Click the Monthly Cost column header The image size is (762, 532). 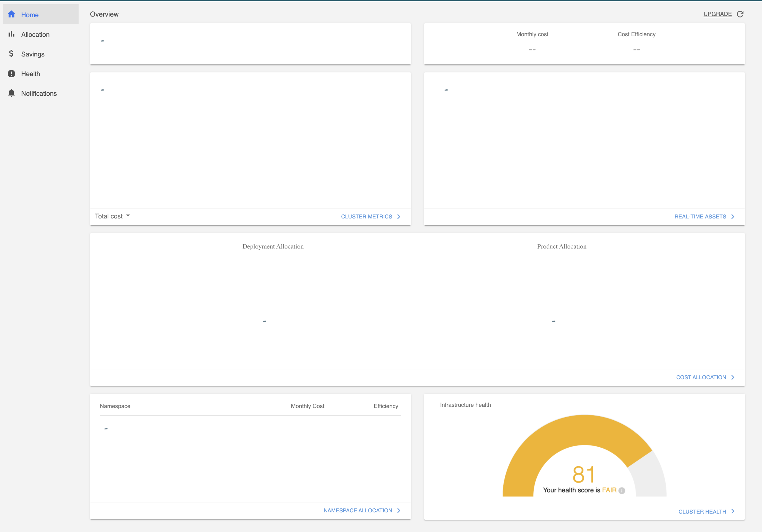coord(307,406)
